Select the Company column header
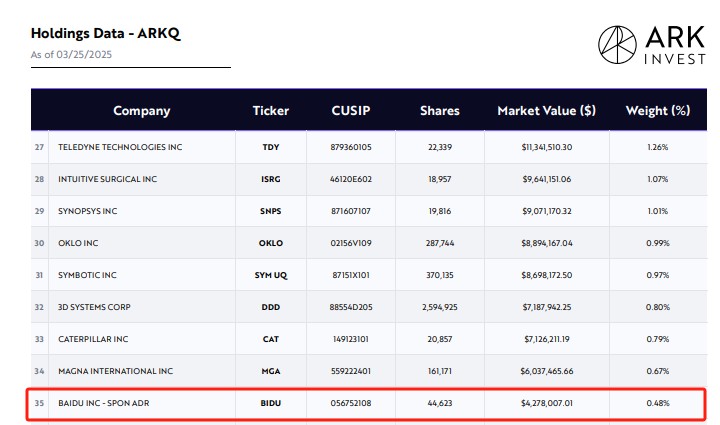This screenshot has width=720, height=425. pyautogui.click(x=141, y=111)
